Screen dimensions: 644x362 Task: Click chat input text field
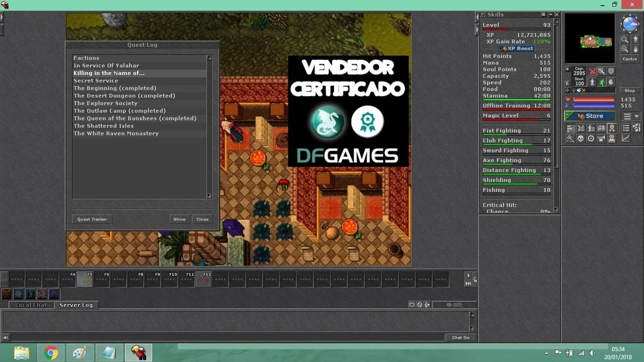228,337
